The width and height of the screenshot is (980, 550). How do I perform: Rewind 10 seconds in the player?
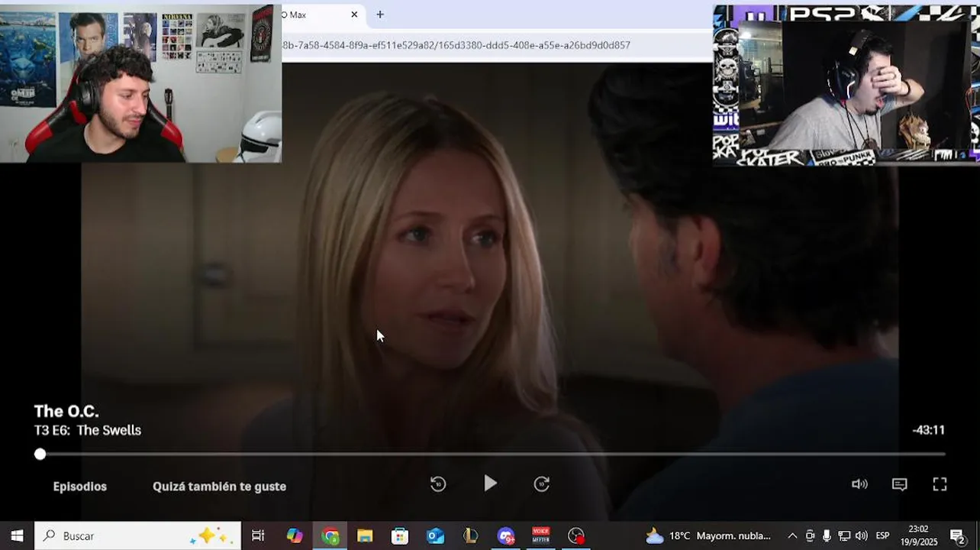pos(438,484)
